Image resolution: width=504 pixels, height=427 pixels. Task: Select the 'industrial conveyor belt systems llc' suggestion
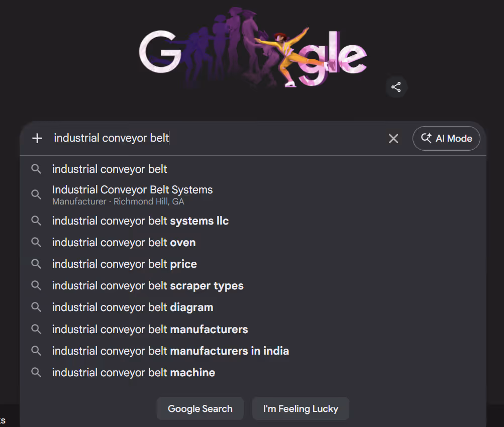(140, 221)
